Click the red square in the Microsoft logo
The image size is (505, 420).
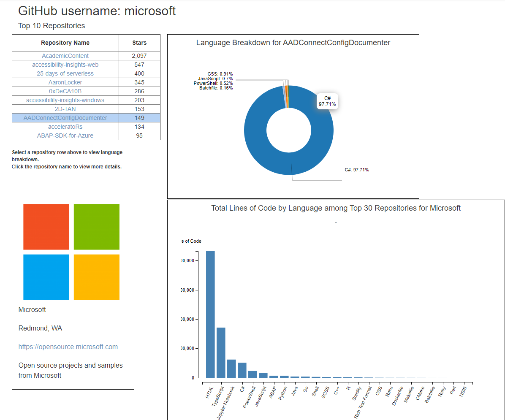(x=46, y=227)
